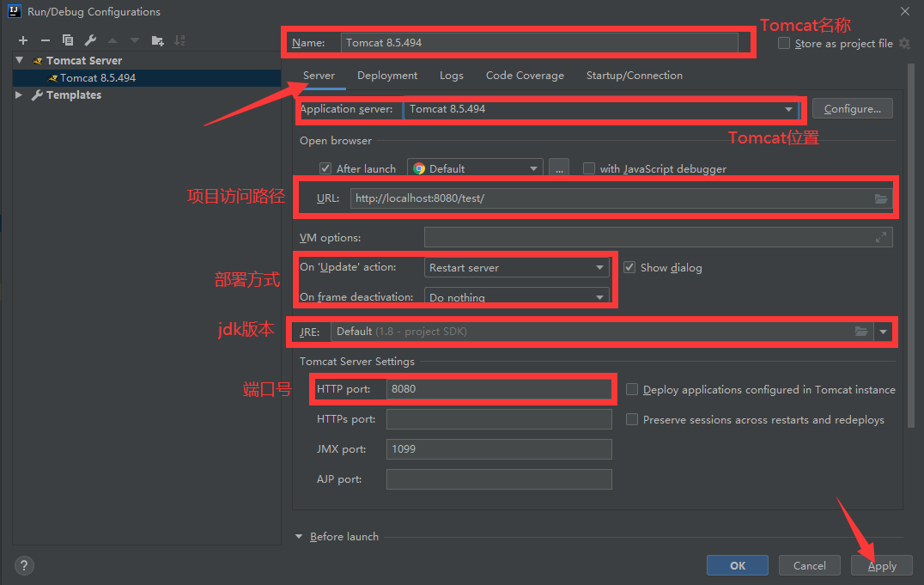This screenshot has height=585, width=924.
Task: Switch to the Server tab
Action: tap(319, 76)
